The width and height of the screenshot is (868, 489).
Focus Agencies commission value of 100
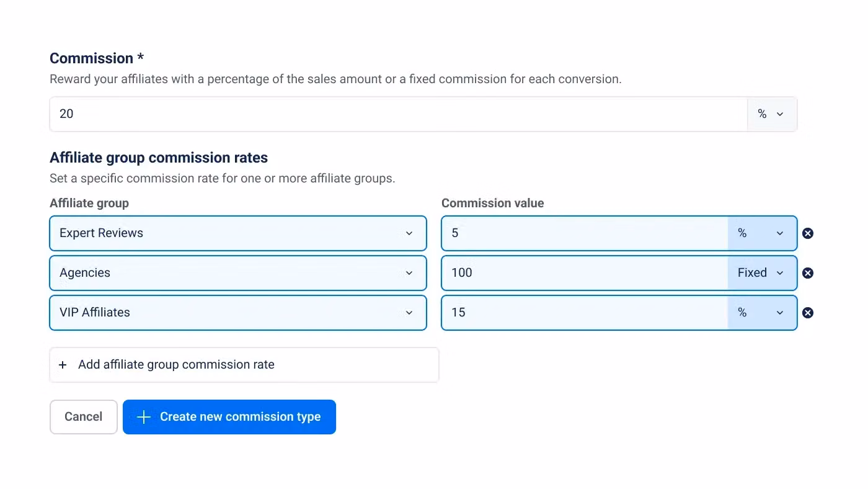tap(584, 273)
